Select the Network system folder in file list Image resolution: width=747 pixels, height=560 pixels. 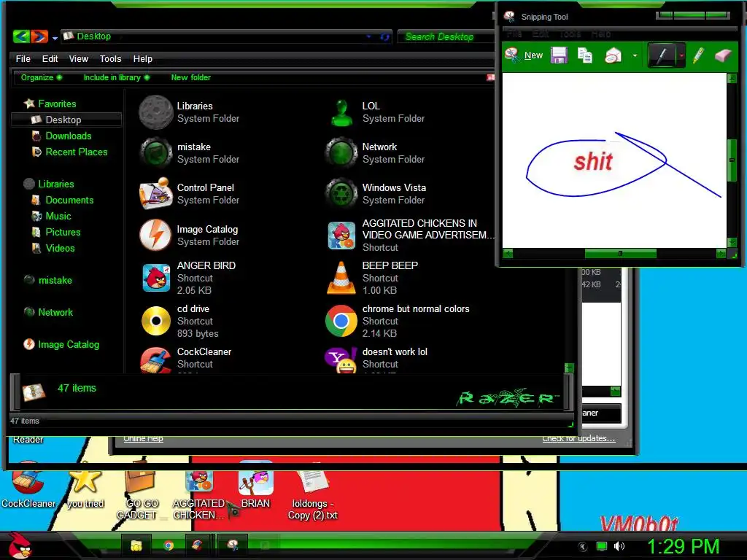[376, 153]
